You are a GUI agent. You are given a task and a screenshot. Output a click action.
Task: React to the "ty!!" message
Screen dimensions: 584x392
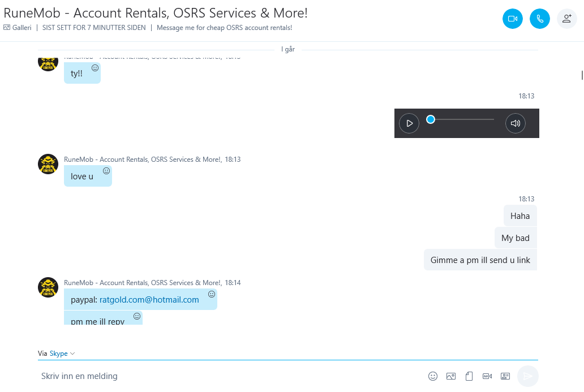(95, 68)
